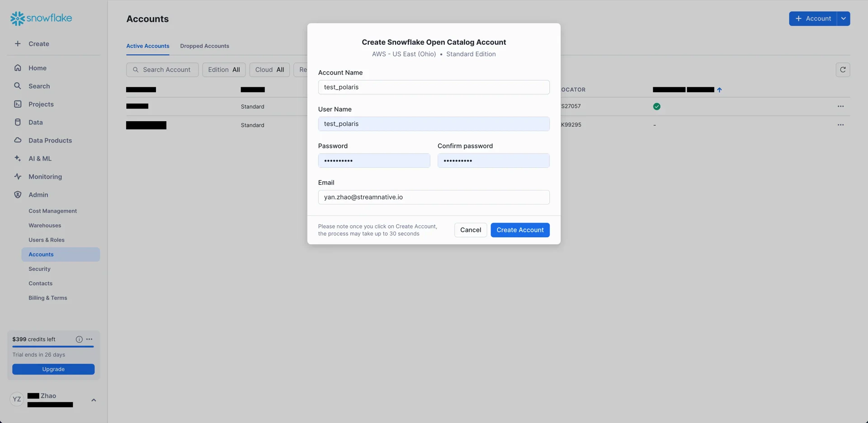Open credits panel ellipsis menu
The width and height of the screenshot is (868, 423).
click(x=90, y=339)
